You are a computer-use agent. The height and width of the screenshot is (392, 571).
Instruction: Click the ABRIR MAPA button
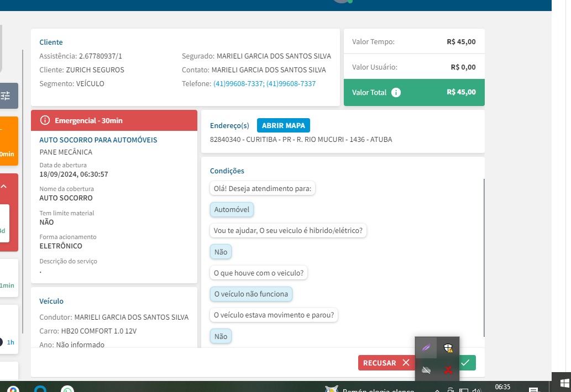(284, 125)
